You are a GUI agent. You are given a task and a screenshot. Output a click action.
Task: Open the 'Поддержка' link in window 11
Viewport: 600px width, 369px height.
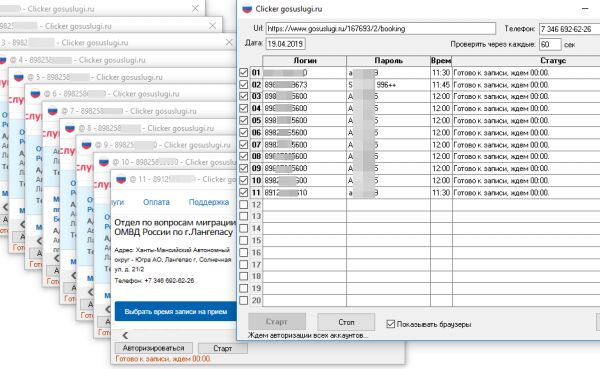point(209,202)
